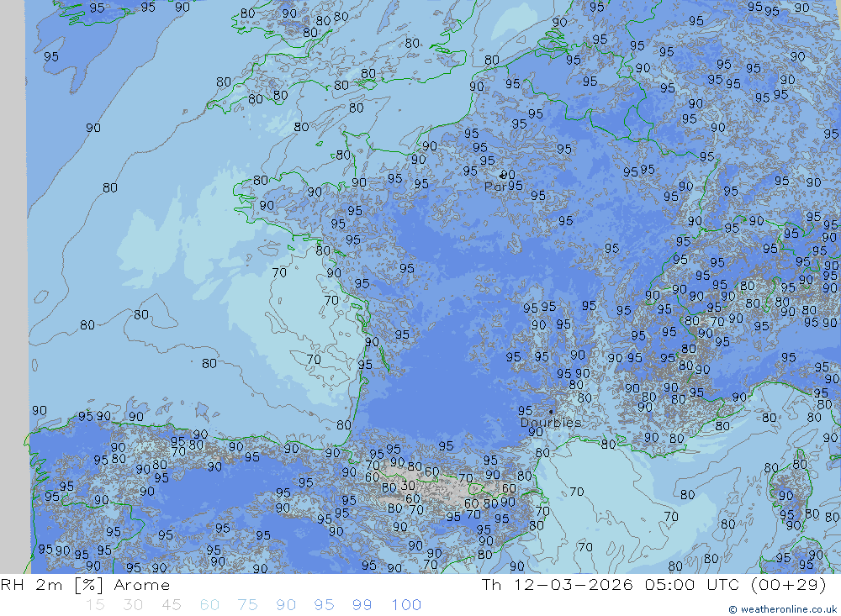The image size is (841, 616).
Task: Click the Paris city label on map
Action: tap(495, 187)
